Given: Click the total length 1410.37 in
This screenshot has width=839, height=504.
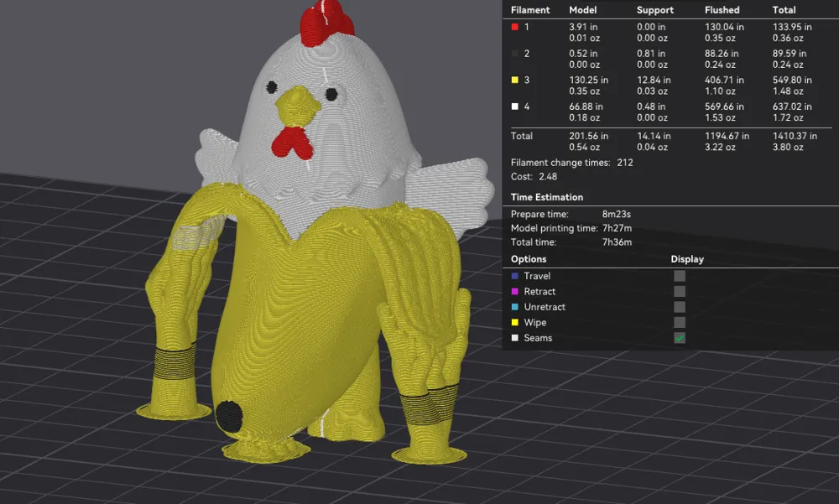Looking at the screenshot, I should [795, 137].
